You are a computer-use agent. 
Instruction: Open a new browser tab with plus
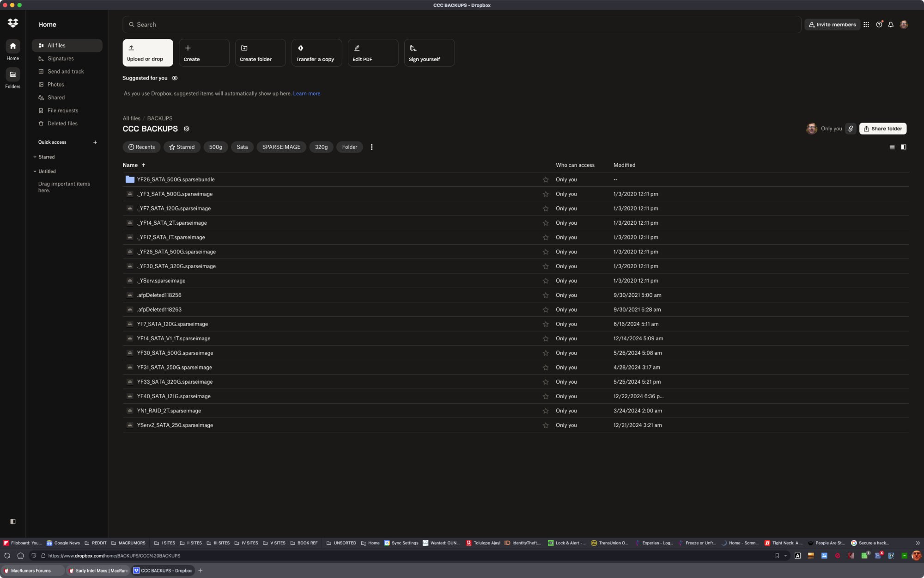[x=200, y=571]
